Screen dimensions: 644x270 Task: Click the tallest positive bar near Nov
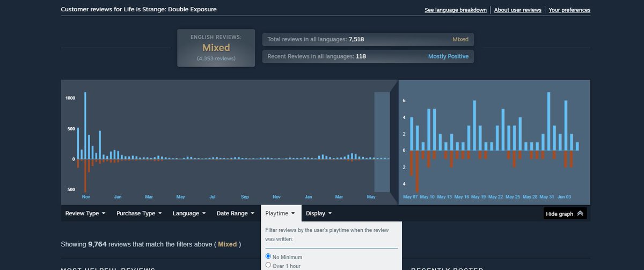click(85, 126)
